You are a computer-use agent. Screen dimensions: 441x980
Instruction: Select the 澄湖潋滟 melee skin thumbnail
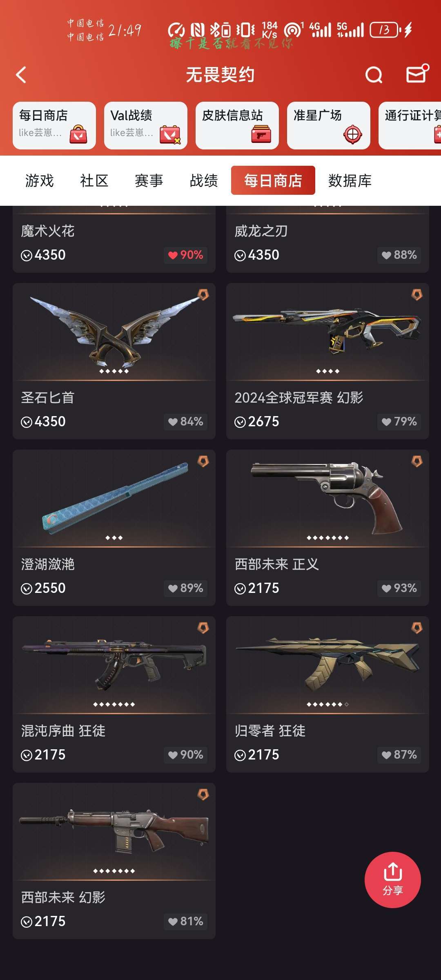(114, 498)
